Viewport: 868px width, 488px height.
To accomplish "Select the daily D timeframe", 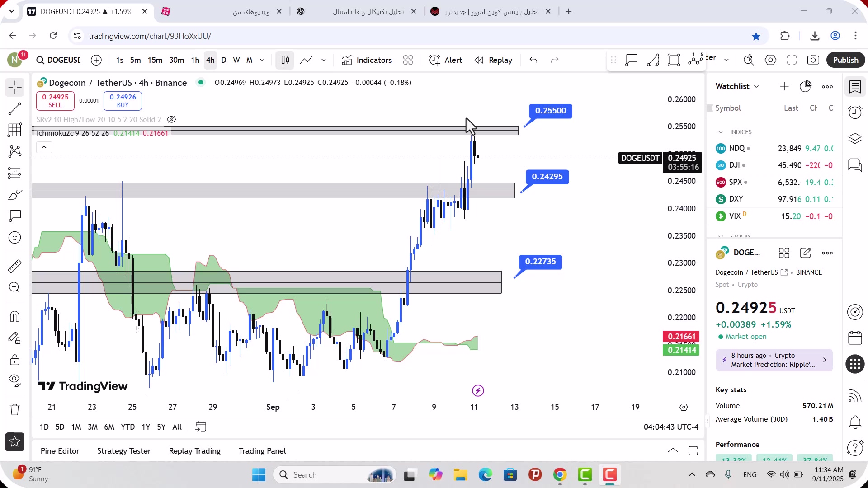I will point(224,60).
